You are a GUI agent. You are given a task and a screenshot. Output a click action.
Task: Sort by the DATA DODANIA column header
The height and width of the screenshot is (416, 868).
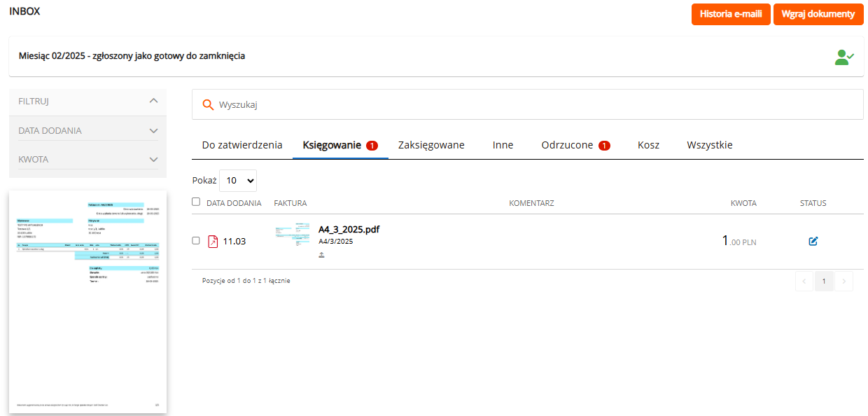click(x=234, y=203)
